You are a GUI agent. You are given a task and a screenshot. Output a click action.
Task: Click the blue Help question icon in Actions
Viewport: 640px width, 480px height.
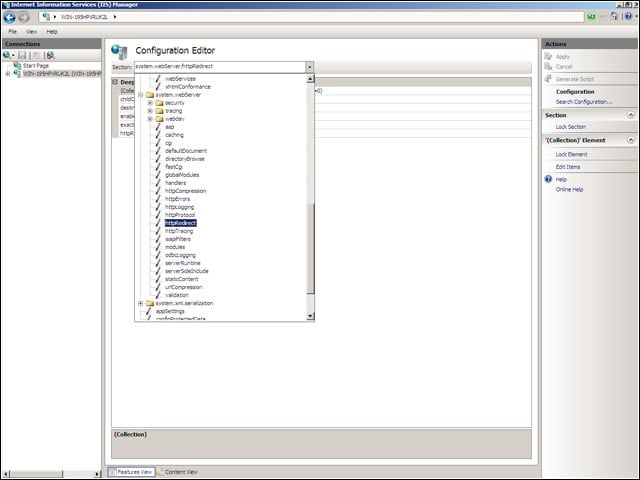548,179
